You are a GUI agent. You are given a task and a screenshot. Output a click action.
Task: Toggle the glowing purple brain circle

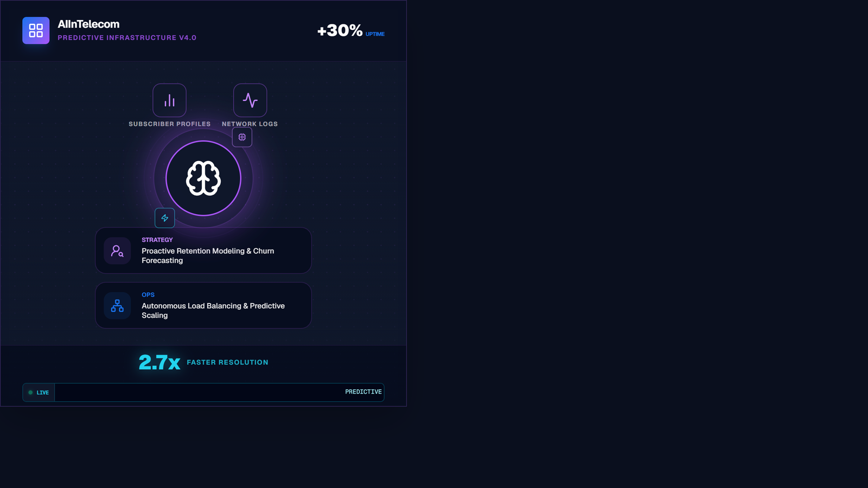[x=203, y=178]
